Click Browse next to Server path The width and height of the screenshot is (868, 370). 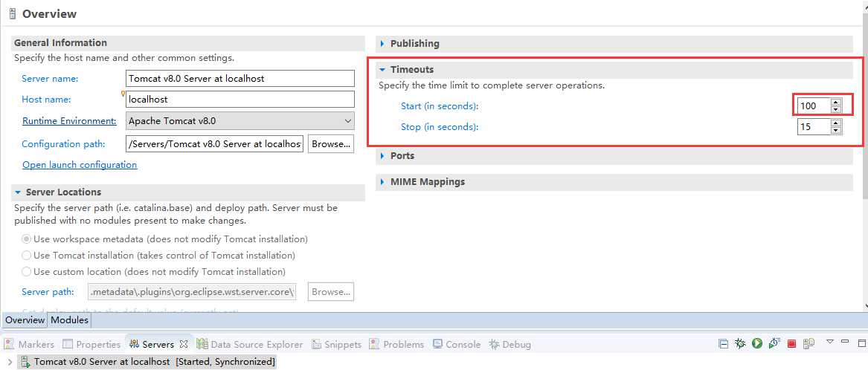coord(331,291)
